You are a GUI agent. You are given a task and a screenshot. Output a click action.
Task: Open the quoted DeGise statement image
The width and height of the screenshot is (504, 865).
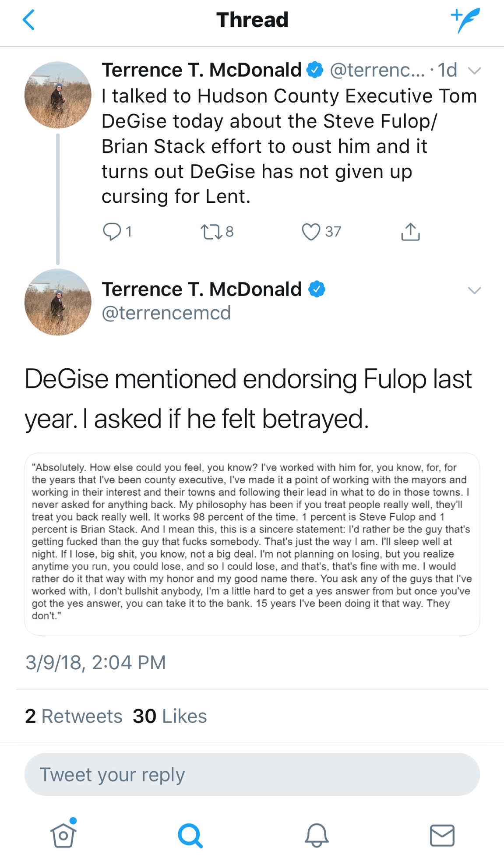click(x=252, y=544)
